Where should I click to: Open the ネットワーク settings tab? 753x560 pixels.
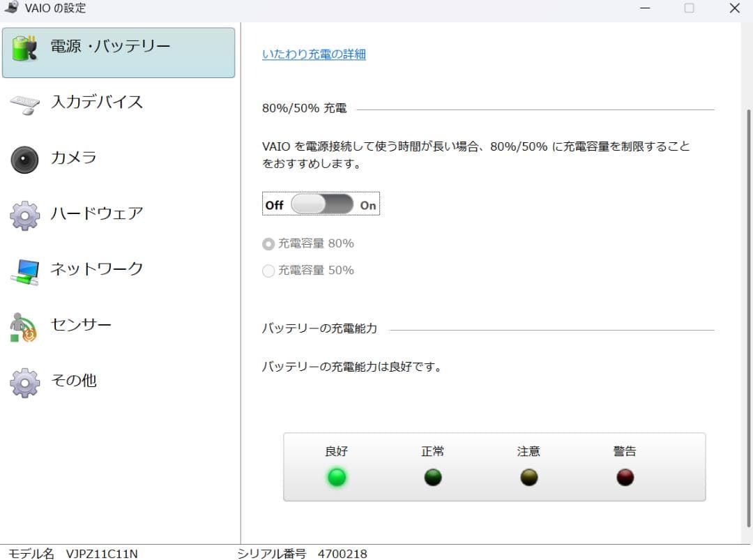(98, 270)
